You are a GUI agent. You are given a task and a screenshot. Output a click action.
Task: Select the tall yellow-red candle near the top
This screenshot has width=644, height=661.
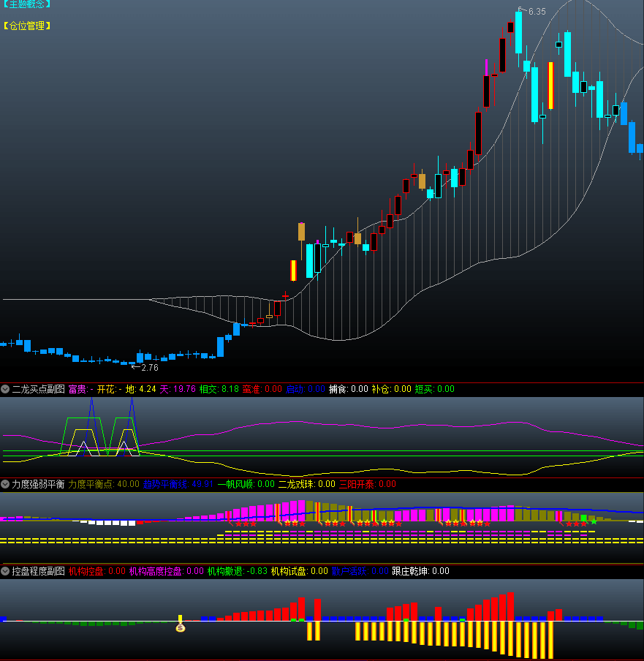pos(550,86)
